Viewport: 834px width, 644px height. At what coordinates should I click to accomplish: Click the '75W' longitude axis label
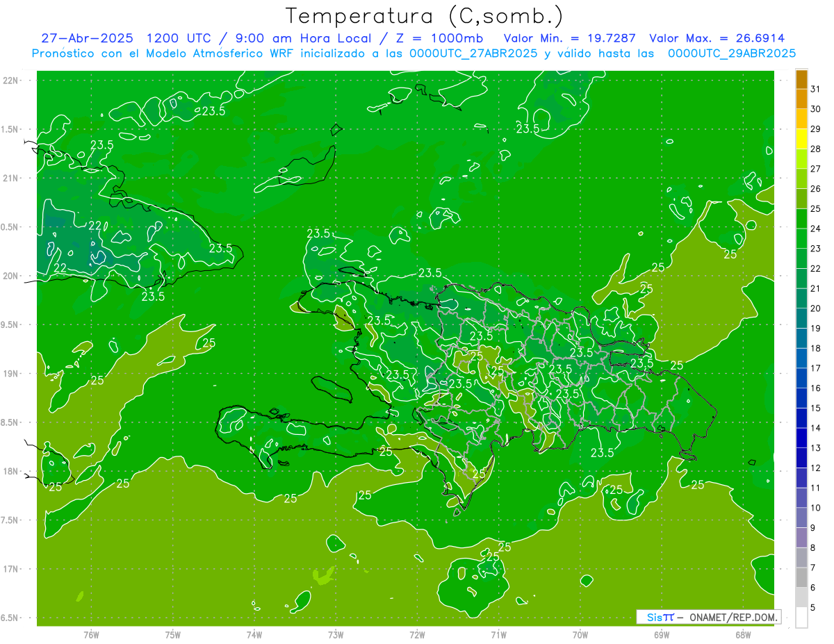(173, 634)
